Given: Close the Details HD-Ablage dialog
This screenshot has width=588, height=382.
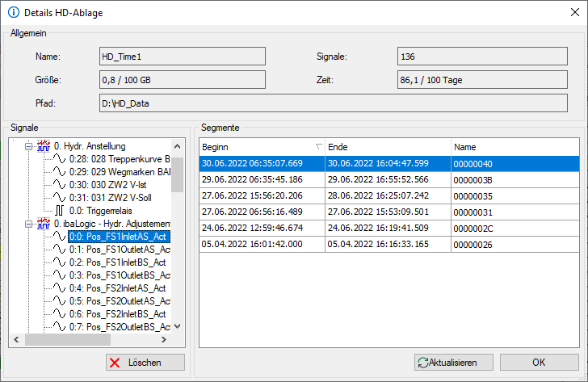Looking at the screenshot, I should (575, 12).
